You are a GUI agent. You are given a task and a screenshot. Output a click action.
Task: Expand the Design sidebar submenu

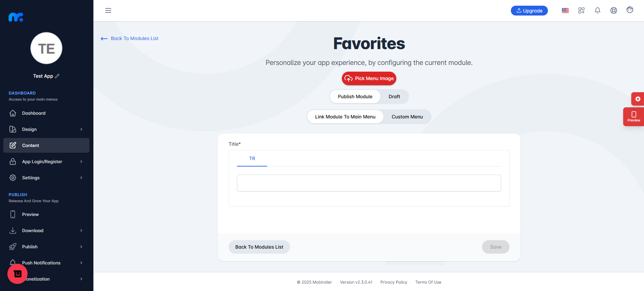point(46,129)
